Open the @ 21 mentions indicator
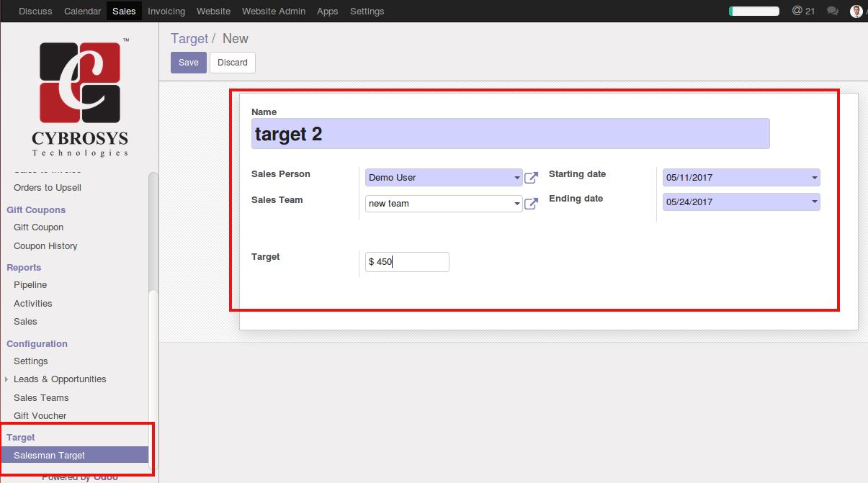This screenshot has width=868, height=483. click(x=803, y=11)
